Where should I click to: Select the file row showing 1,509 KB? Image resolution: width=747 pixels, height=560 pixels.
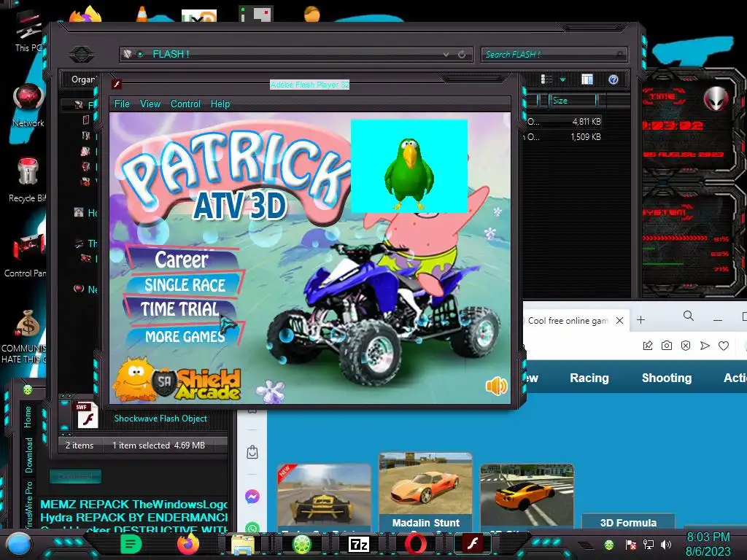563,136
